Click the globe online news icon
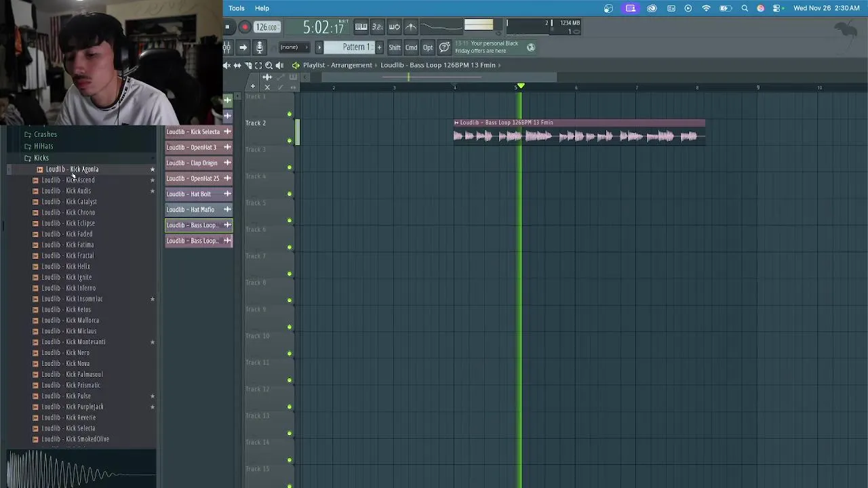This screenshot has width=868, height=488. pos(531,47)
